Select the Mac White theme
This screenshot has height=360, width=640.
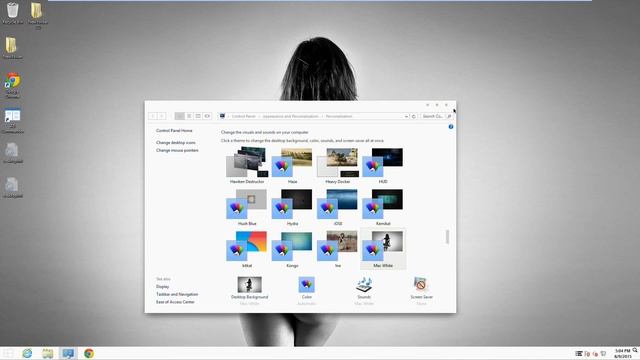[x=383, y=249]
